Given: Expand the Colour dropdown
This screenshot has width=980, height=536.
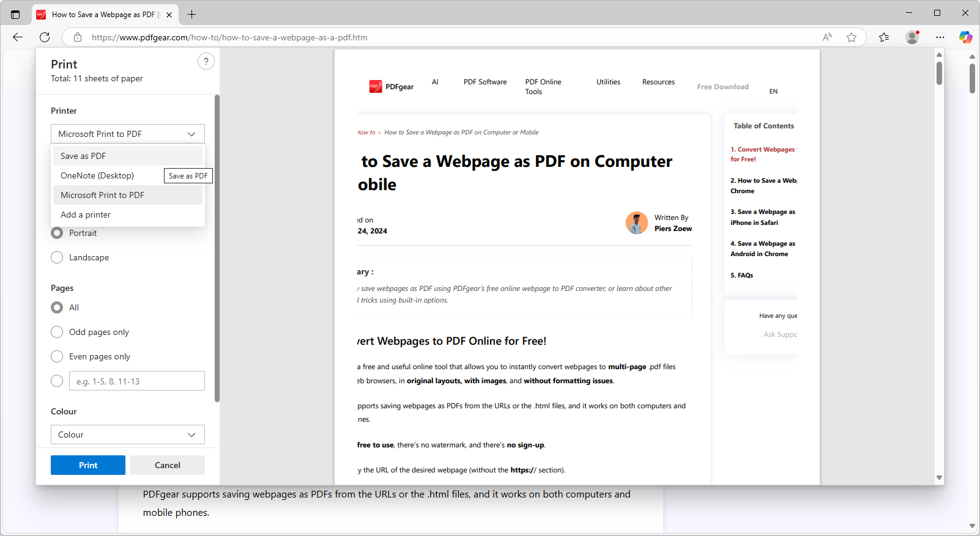Looking at the screenshot, I should 127,435.
